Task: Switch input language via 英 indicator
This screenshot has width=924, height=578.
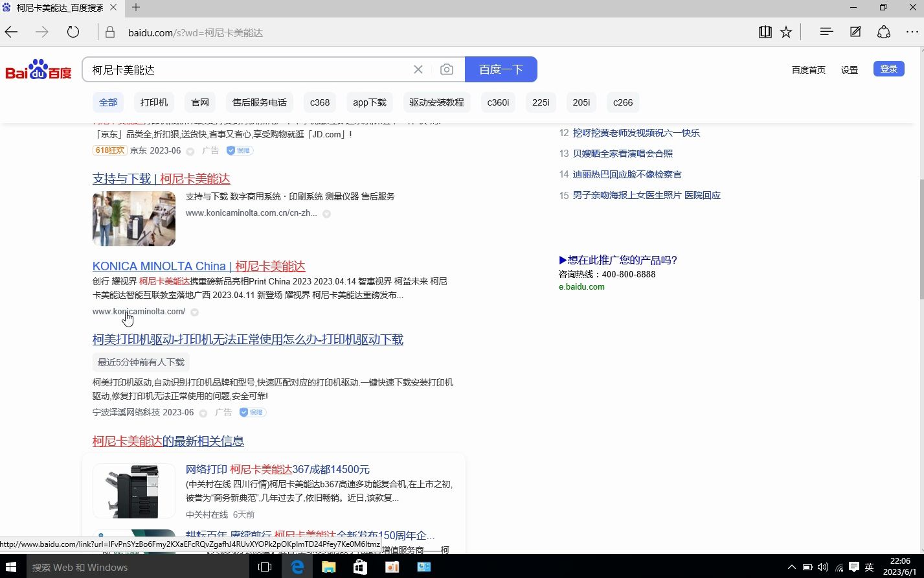Action: coord(868,567)
